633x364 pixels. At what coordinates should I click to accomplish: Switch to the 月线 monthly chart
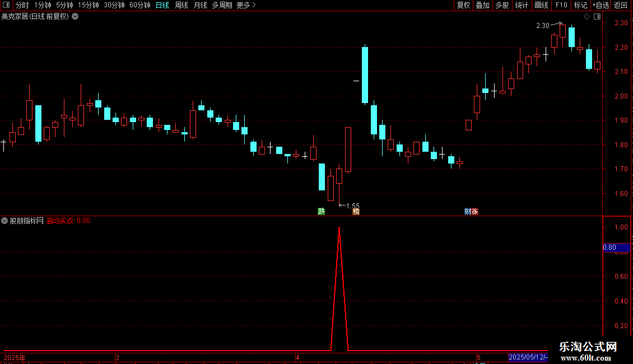(x=200, y=5)
